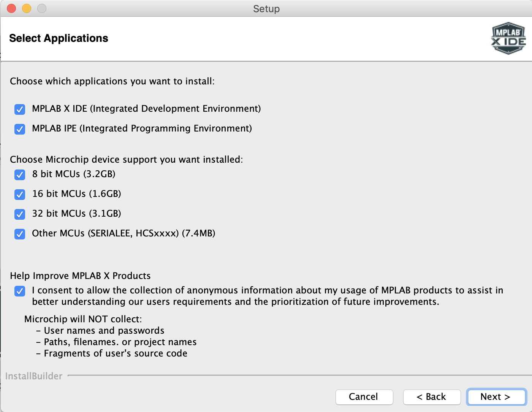Viewport: 532px width, 412px height.
Task: Click the Setup title bar text
Action: [x=266, y=9]
